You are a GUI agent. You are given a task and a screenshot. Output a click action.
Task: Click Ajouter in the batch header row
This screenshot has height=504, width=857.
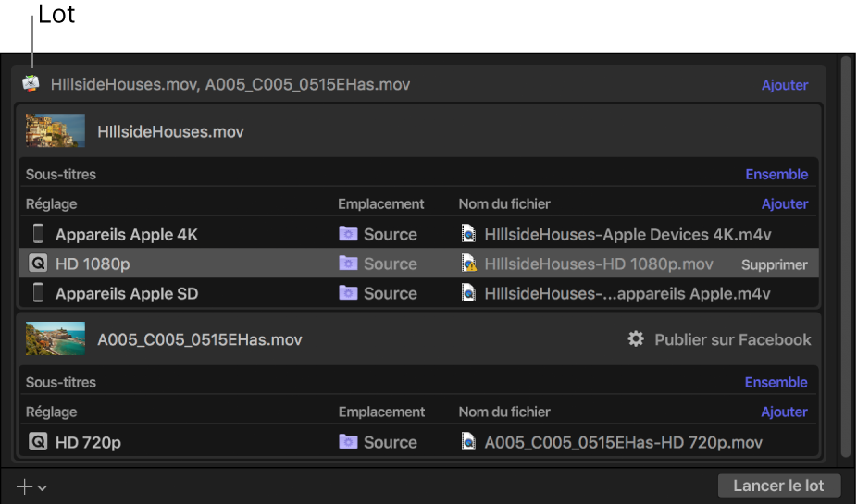click(x=784, y=85)
